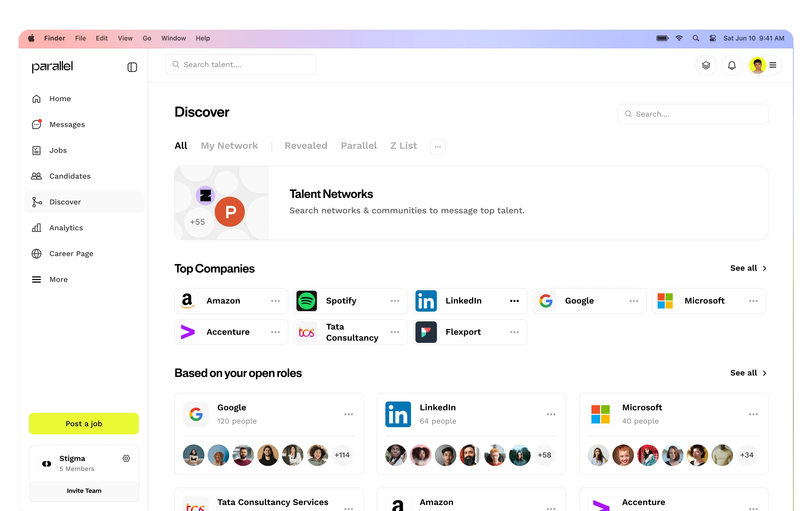Viewport: 812px width, 511px height.
Task: Click the Invite Team button
Action: click(x=84, y=491)
